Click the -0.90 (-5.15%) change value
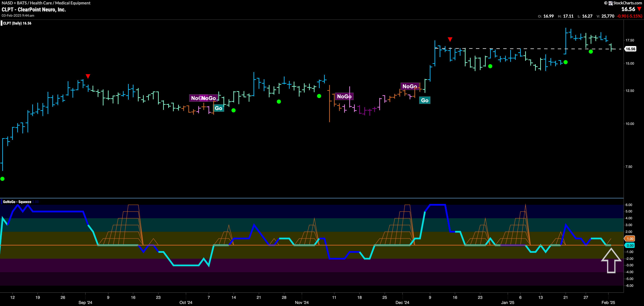 tap(629, 16)
